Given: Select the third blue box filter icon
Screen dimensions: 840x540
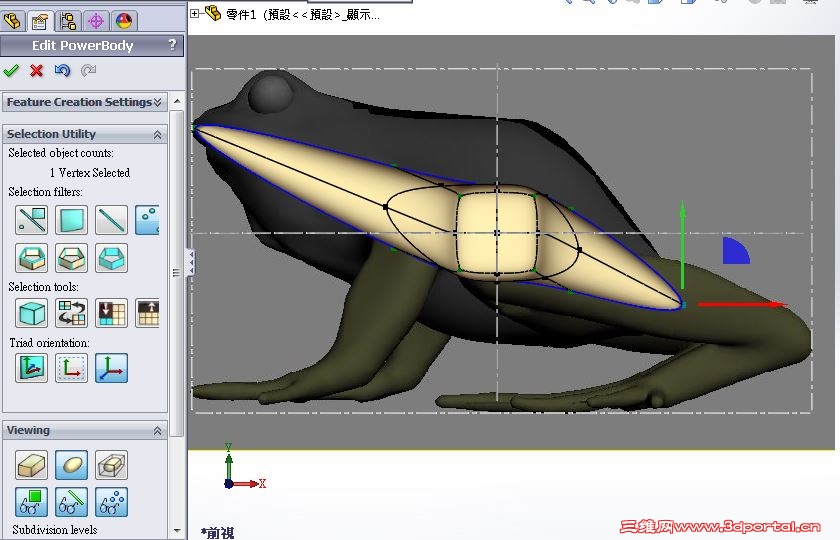Looking at the screenshot, I should pos(111,258).
